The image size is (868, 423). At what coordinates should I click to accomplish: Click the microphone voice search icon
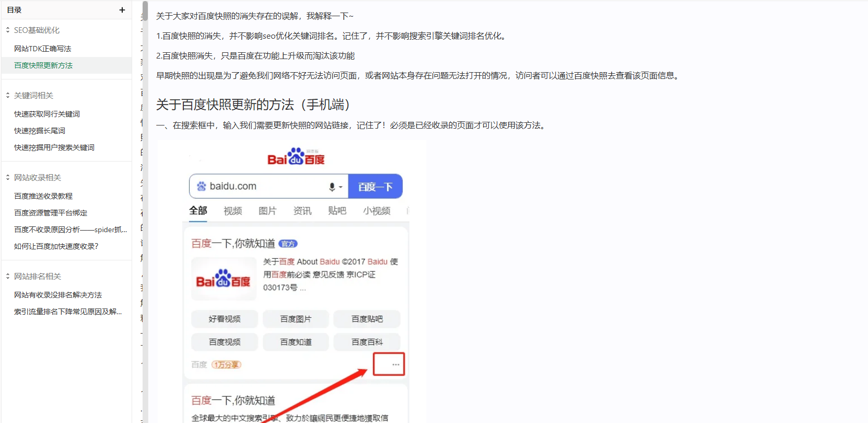click(332, 187)
